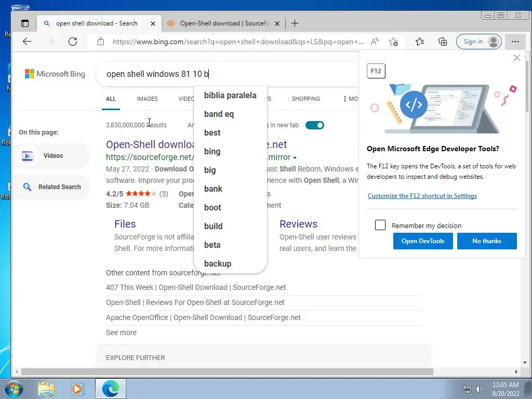Open the Reviews sublink
Viewport: 532px width, 399px height.
(x=298, y=224)
